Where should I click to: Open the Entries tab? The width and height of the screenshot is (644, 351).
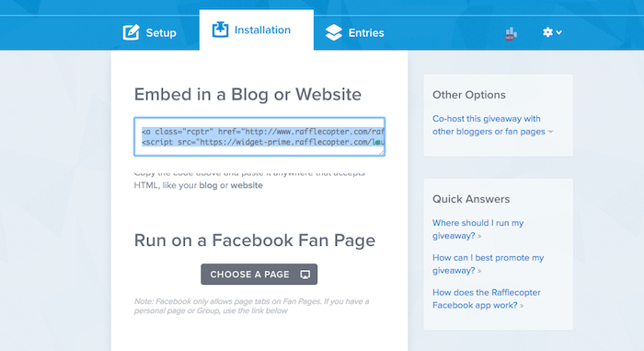(x=354, y=32)
